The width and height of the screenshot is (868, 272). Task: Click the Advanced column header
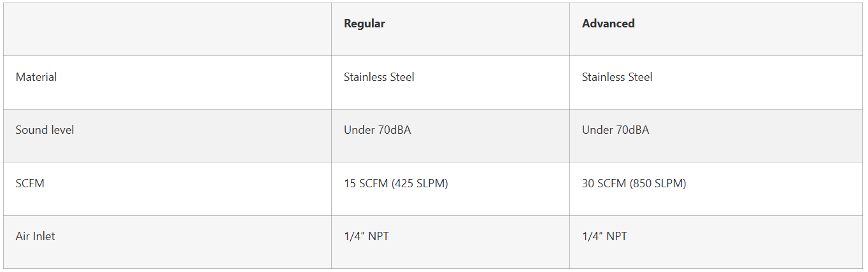608,24
